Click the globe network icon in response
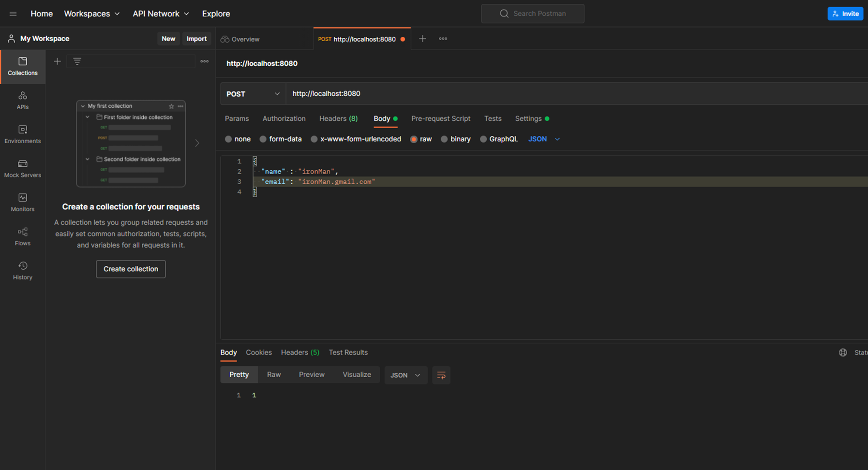 (843, 352)
